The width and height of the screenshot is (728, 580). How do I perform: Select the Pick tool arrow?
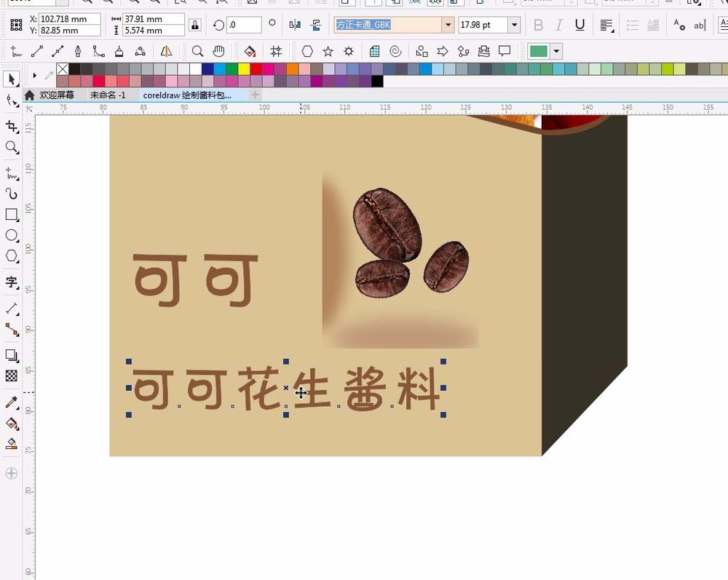(x=12, y=79)
